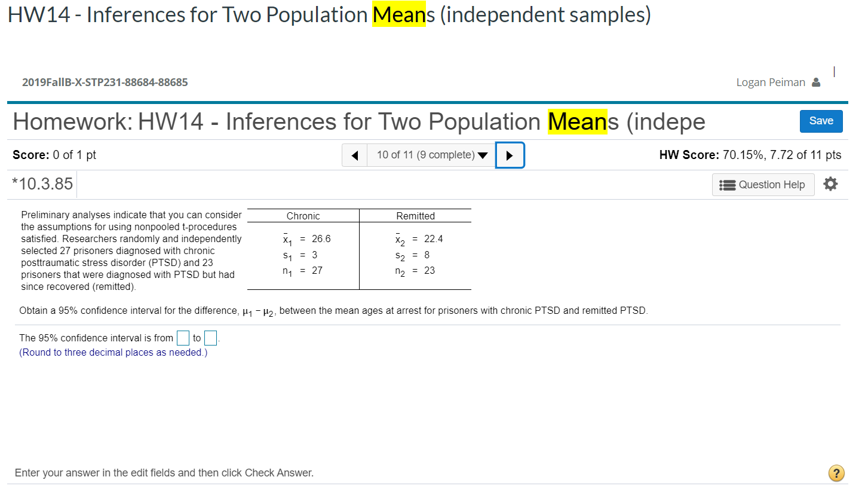Click the first confidence interval answer box
The width and height of the screenshot is (868, 486).
click(183, 338)
